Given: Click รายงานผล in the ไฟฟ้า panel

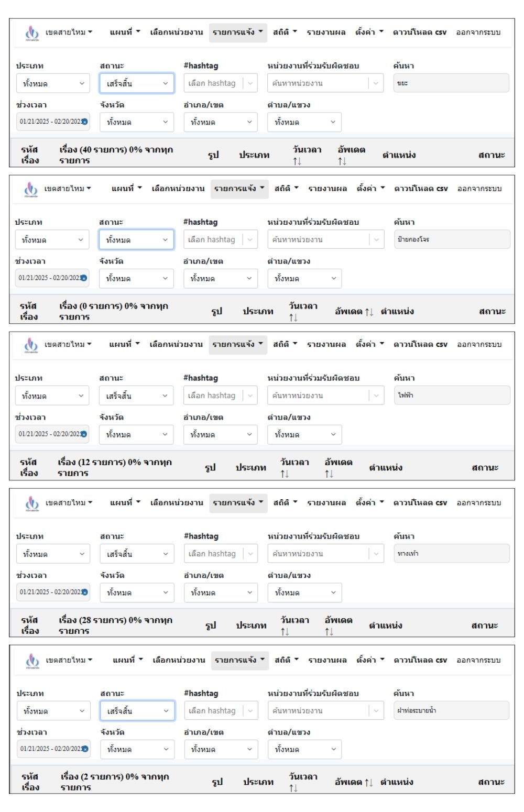Looking at the screenshot, I should click(x=326, y=345).
